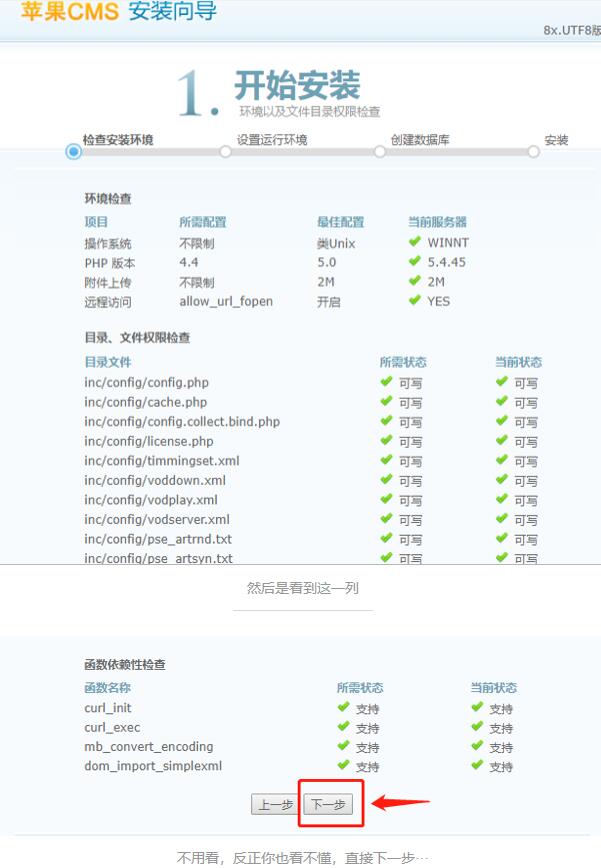Click 所需状态 check for inc/config/timmingset.xml

click(386, 460)
